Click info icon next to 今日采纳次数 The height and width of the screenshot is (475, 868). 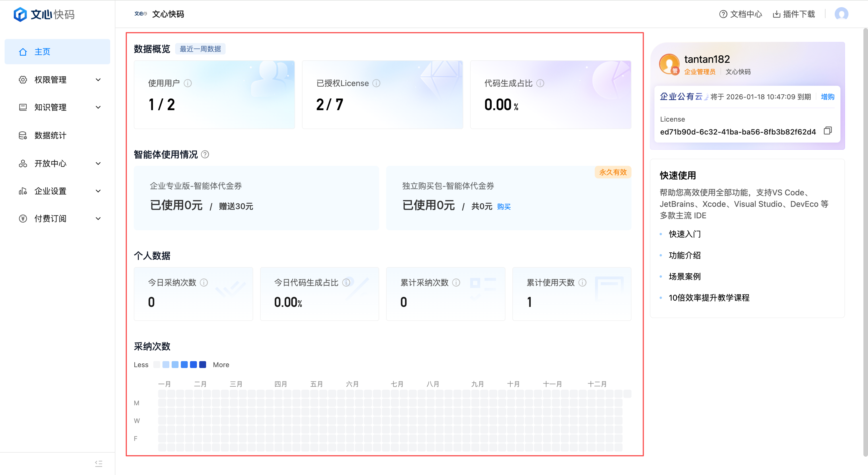tap(204, 283)
